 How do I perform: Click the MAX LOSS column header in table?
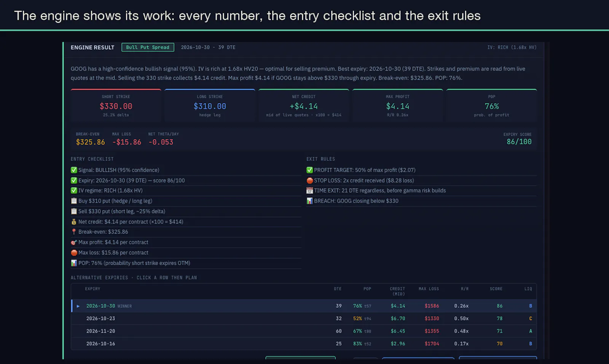coord(429,289)
